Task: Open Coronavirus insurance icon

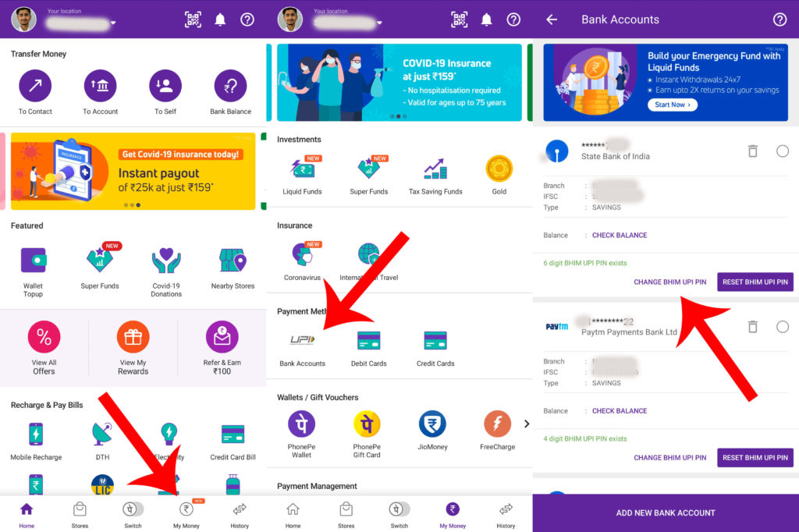Action: click(x=303, y=254)
